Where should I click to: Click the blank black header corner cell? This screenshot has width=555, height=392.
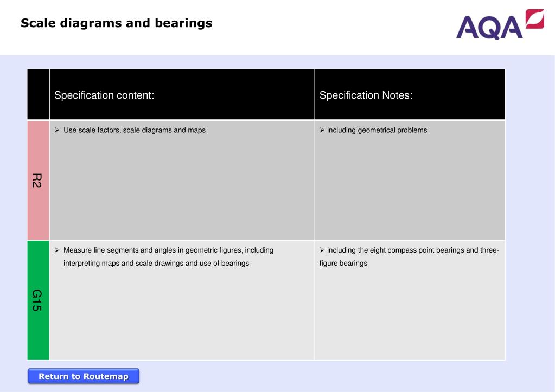point(38,94)
